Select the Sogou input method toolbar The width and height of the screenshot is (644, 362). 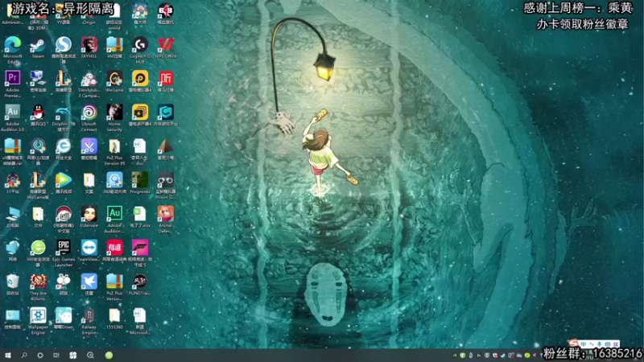tap(594, 344)
